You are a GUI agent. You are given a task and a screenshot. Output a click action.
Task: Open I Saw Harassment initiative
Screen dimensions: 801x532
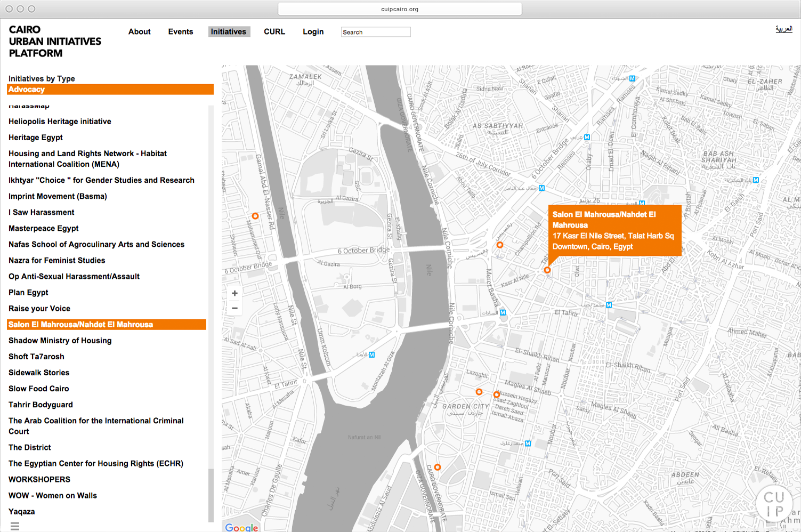(41, 212)
